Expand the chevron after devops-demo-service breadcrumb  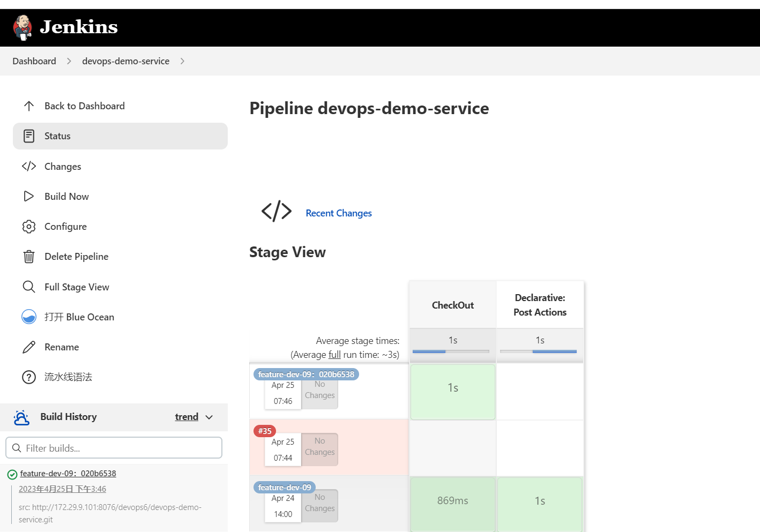click(x=182, y=61)
